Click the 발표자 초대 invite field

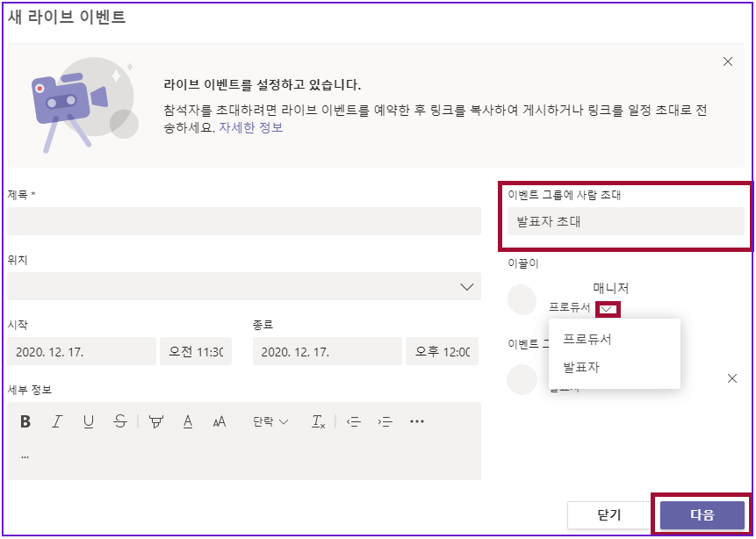pyautogui.click(x=626, y=221)
